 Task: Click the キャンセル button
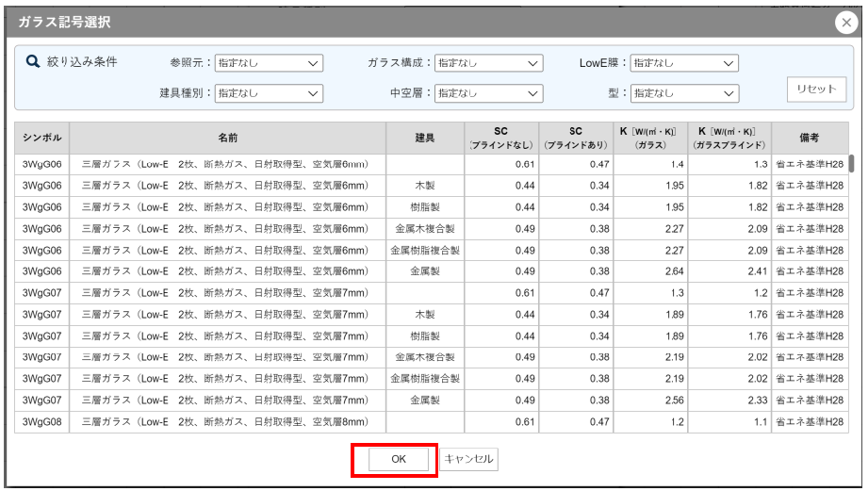pyautogui.click(x=468, y=459)
